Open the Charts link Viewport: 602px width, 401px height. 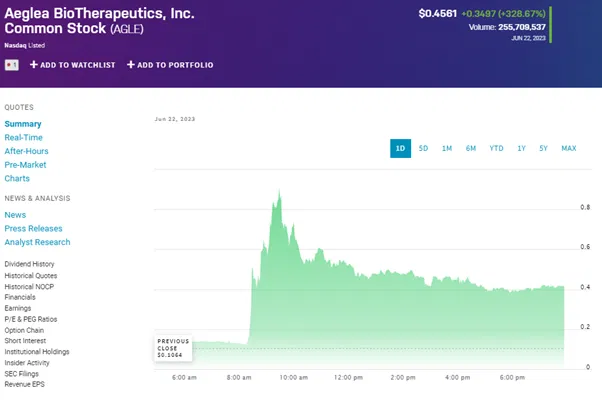pos(17,178)
